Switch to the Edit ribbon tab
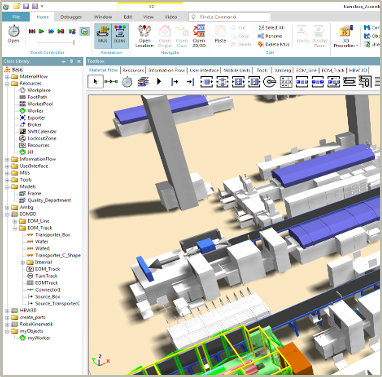Screen dimensions: 382x377 point(128,17)
